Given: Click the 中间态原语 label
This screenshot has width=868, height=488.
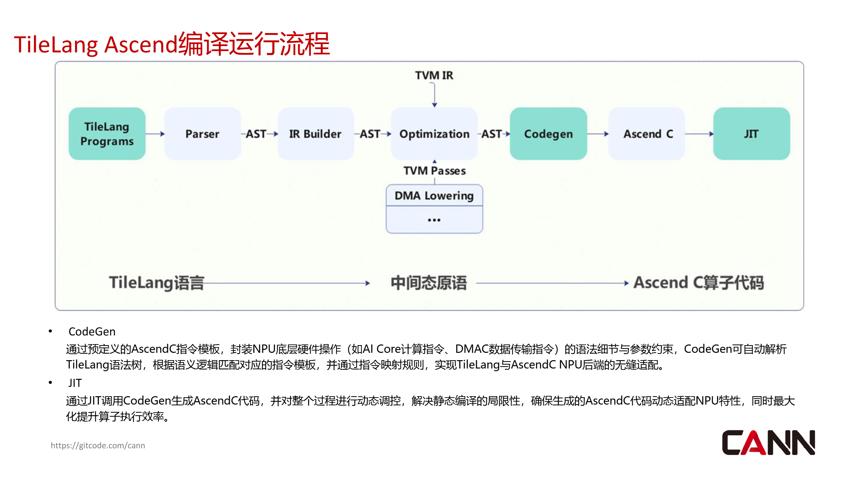Looking at the screenshot, I should [x=429, y=283].
